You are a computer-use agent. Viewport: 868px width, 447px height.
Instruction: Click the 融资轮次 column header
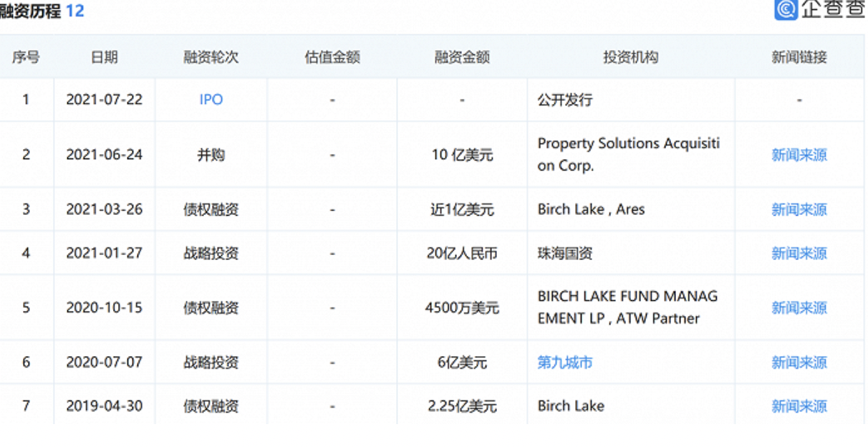pyautogui.click(x=211, y=57)
